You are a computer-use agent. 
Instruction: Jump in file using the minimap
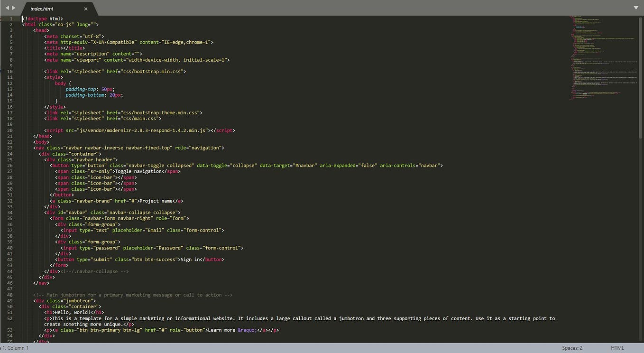click(602, 57)
